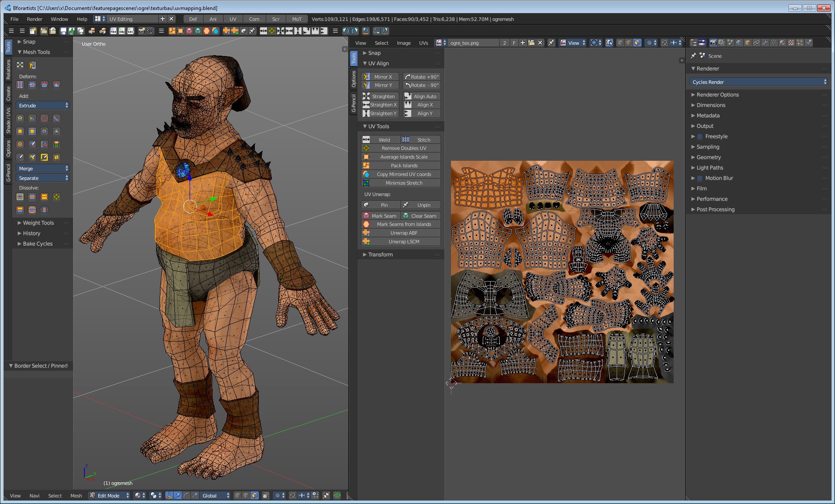Enable the Motion Blur checkbox
This screenshot has width=835, height=504.
(x=700, y=178)
